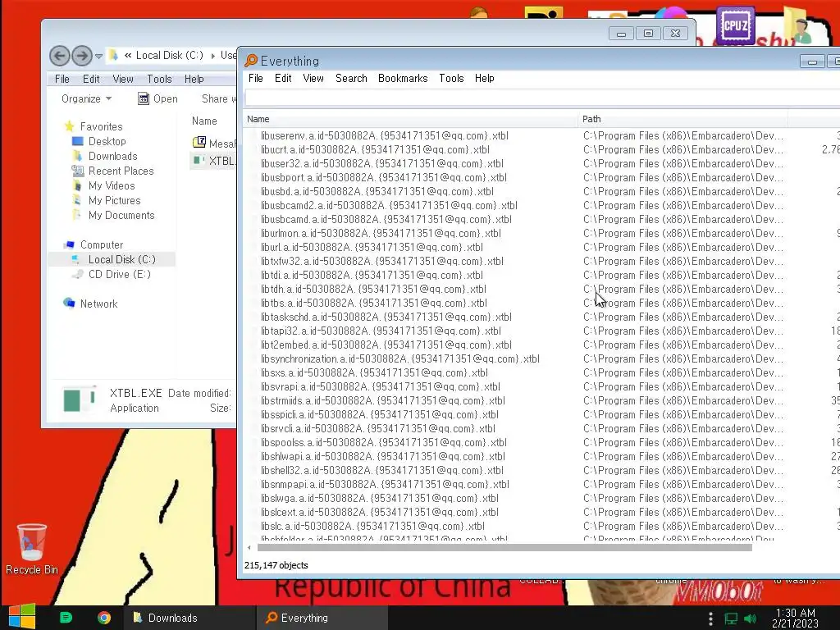Open Explorer View menu

coord(123,79)
